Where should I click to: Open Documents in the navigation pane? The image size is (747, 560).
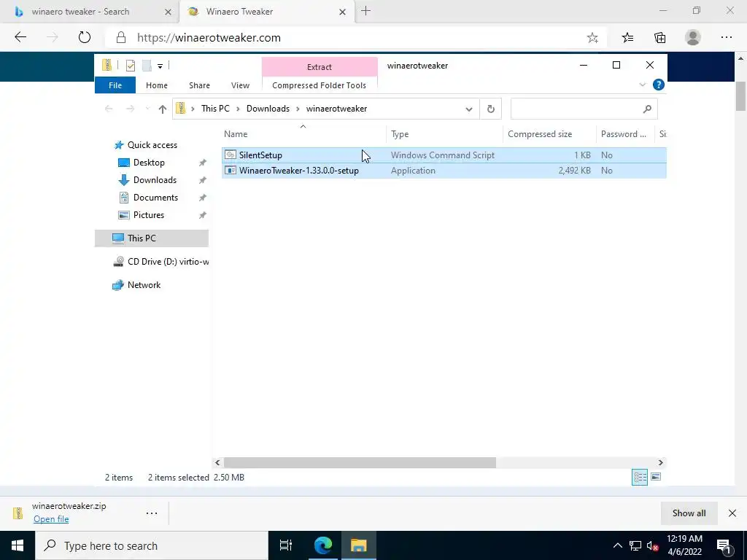[x=155, y=198]
